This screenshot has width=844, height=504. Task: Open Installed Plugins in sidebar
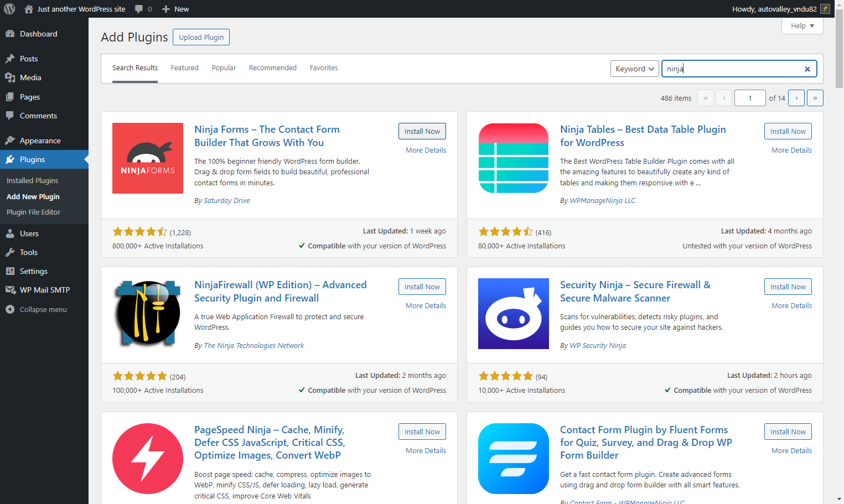[x=32, y=180]
